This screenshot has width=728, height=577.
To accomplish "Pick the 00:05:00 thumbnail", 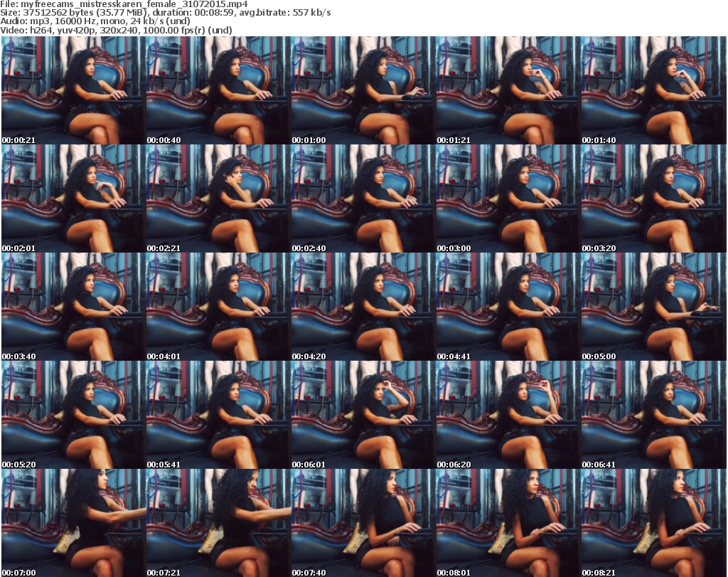I will tap(654, 307).
